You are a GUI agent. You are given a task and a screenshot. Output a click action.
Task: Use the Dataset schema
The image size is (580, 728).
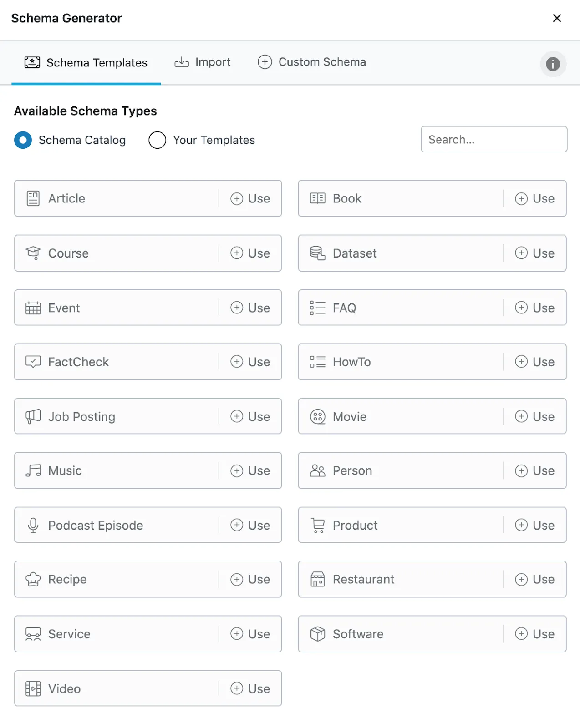tap(534, 253)
